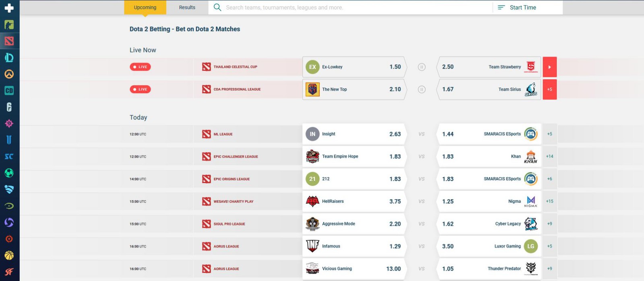Open the Thailand Celestial Cup league link

235,67
